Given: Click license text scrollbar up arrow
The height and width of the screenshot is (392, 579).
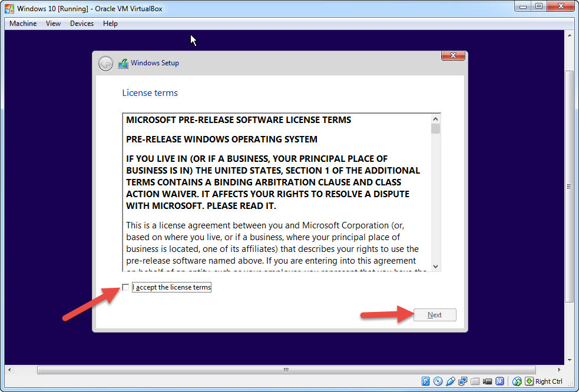Looking at the screenshot, I should (x=435, y=119).
